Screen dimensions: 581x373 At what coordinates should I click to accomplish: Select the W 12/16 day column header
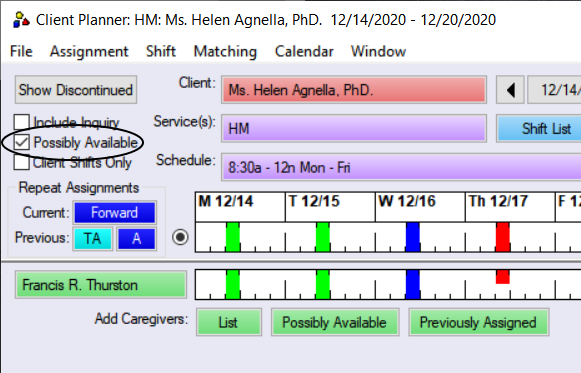point(420,207)
